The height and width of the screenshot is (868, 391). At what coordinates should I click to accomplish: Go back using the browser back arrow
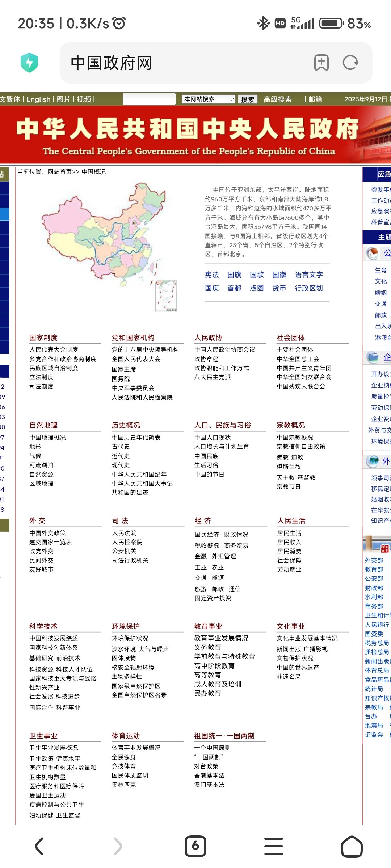pyautogui.click(x=39, y=846)
